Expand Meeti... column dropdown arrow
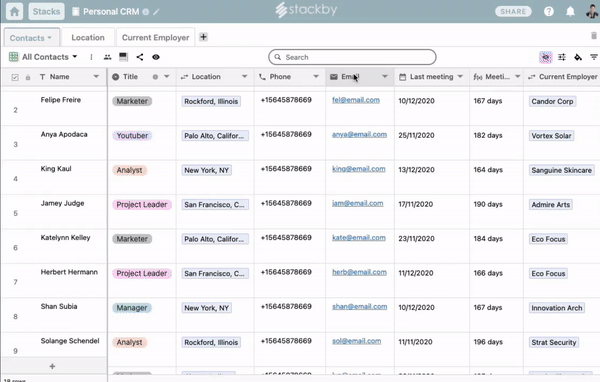This screenshot has width=600, height=382. (518, 77)
